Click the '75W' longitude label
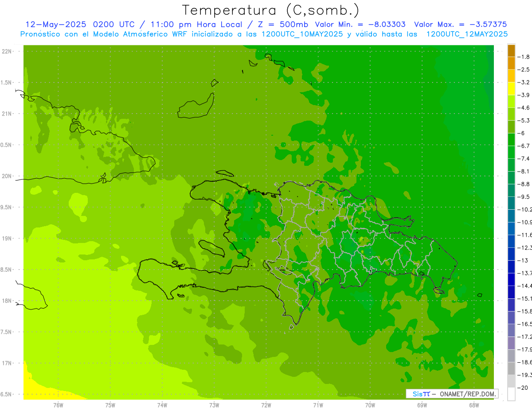The width and height of the screenshot is (532, 411). [110, 405]
